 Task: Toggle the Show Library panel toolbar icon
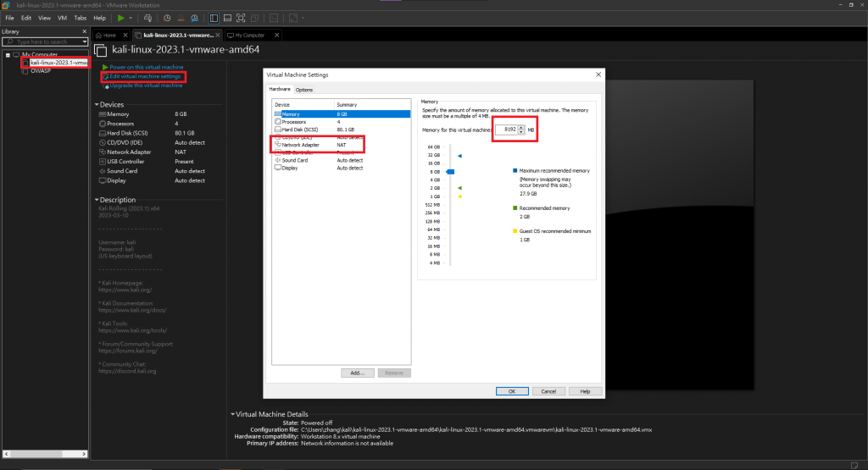click(x=214, y=19)
